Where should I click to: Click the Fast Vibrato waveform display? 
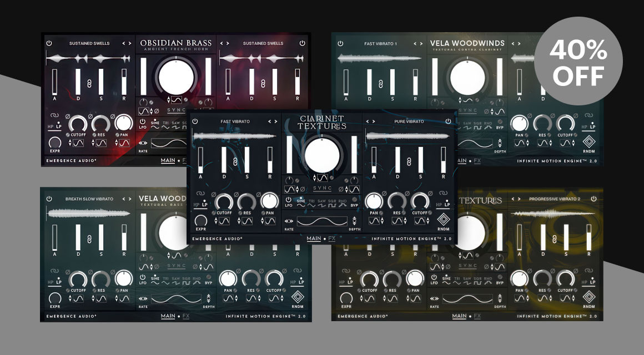click(232, 134)
